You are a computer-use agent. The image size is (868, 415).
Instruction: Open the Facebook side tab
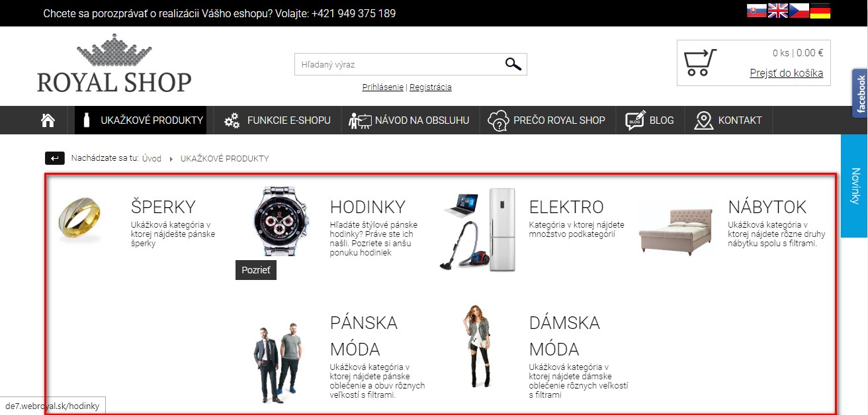click(x=860, y=93)
